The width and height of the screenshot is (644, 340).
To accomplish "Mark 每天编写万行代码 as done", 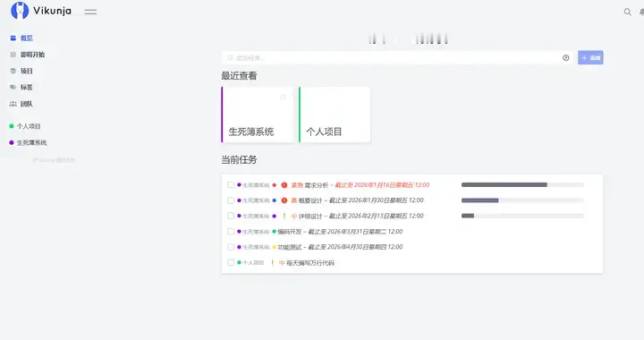I will coord(231,262).
